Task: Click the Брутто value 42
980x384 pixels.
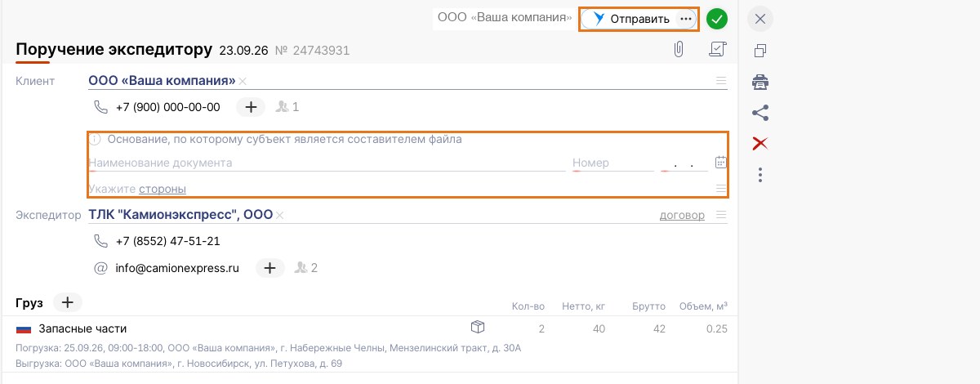Action: pos(658,328)
